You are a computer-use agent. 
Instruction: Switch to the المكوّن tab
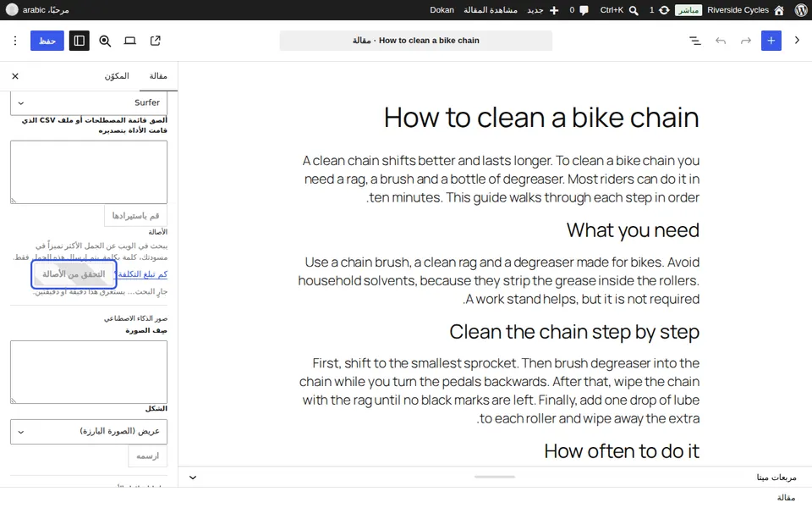pos(117,76)
